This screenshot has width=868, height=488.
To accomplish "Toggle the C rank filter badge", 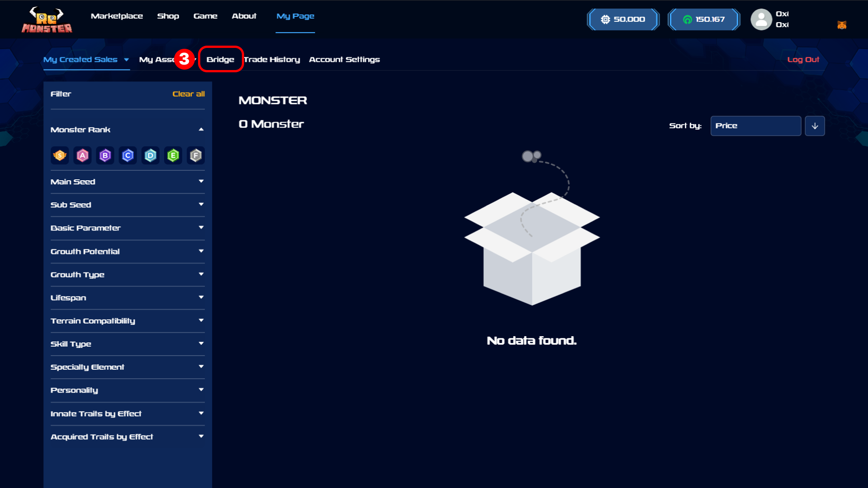I will click(x=128, y=155).
